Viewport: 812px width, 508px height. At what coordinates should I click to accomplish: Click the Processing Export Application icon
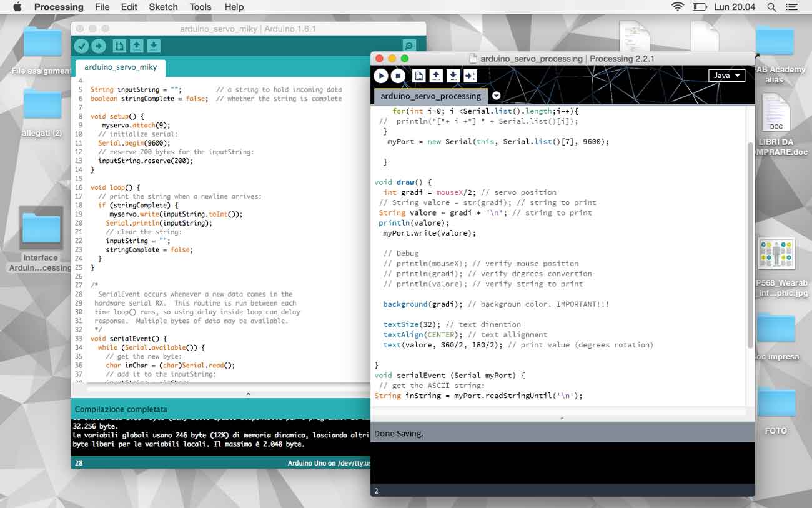470,76
